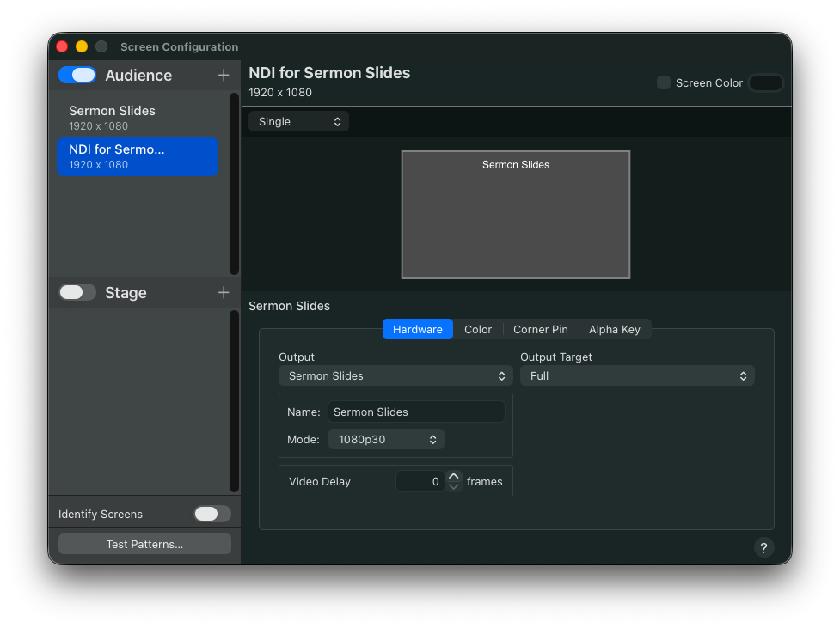This screenshot has width=840, height=628.
Task: Check the Screen Color checkbox
Action: pyautogui.click(x=663, y=82)
